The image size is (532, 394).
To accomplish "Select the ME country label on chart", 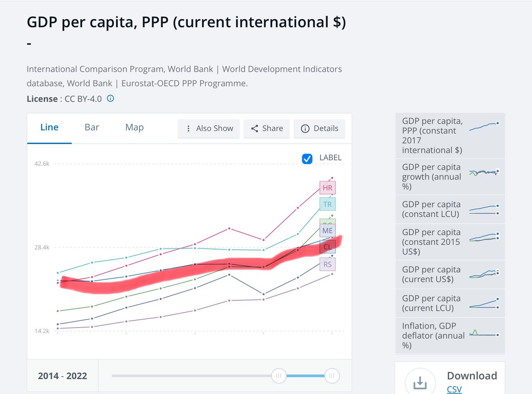I will pos(328,231).
